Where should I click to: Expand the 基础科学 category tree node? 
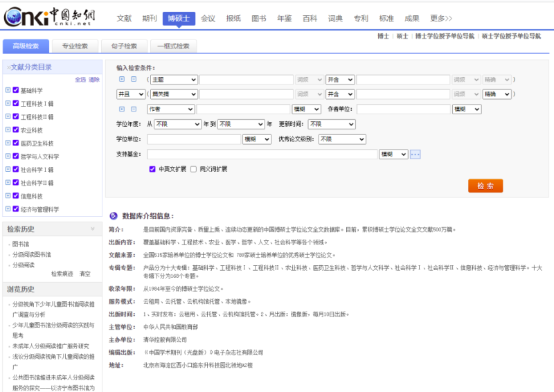click(x=8, y=90)
